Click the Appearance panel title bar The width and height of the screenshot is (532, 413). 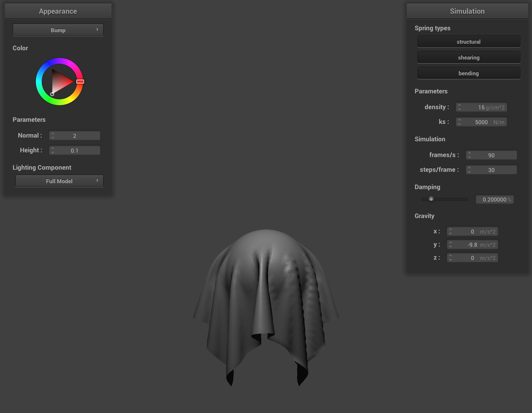point(58,11)
